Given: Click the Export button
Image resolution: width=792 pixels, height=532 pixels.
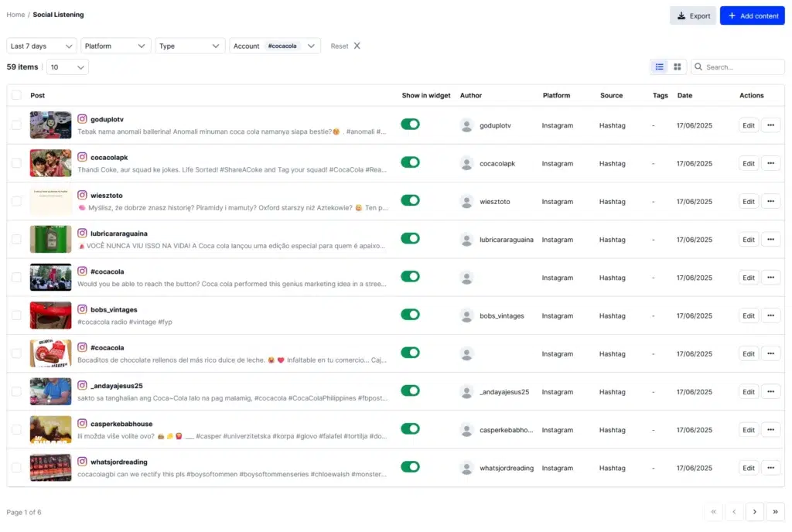Looking at the screenshot, I should tap(692, 15).
